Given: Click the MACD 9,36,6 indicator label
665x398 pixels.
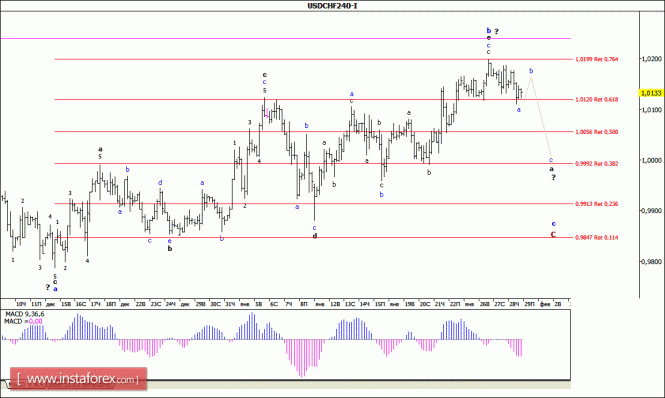Looking at the screenshot, I should 25,314.
